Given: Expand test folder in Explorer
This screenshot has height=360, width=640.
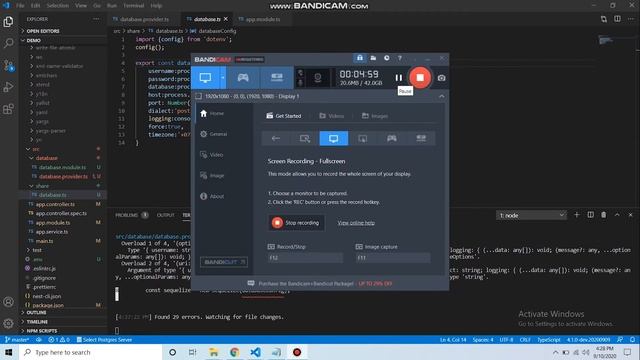Looking at the screenshot, I should 63,250.
